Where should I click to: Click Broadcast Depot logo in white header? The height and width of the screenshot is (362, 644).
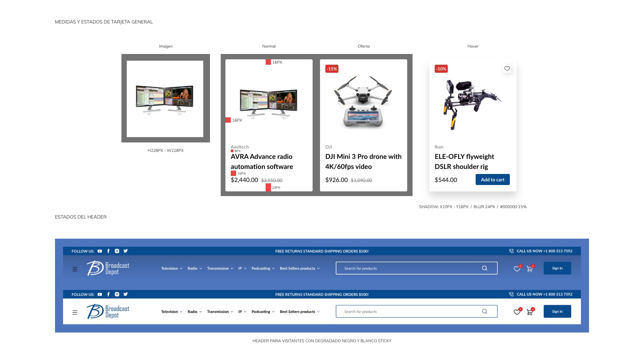(108, 311)
